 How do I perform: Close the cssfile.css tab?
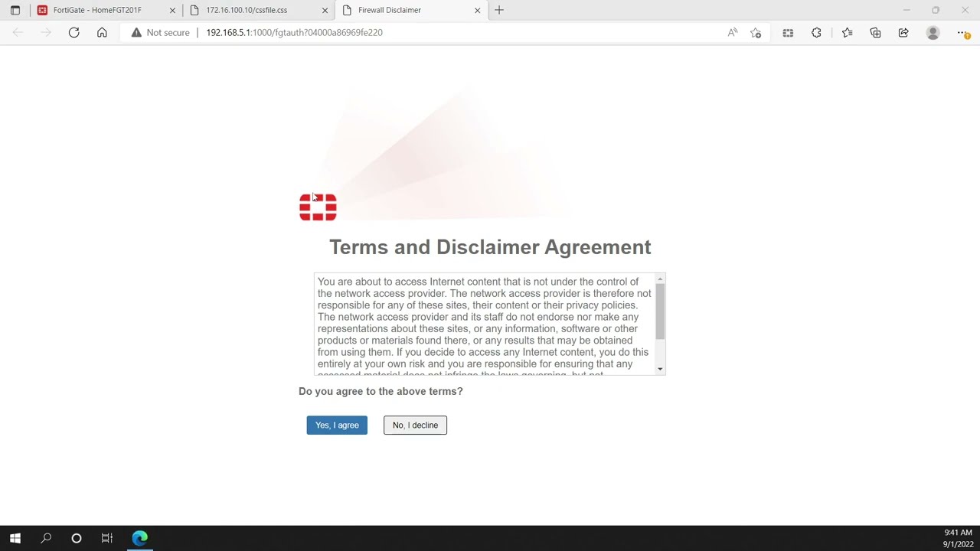(325, 10)
